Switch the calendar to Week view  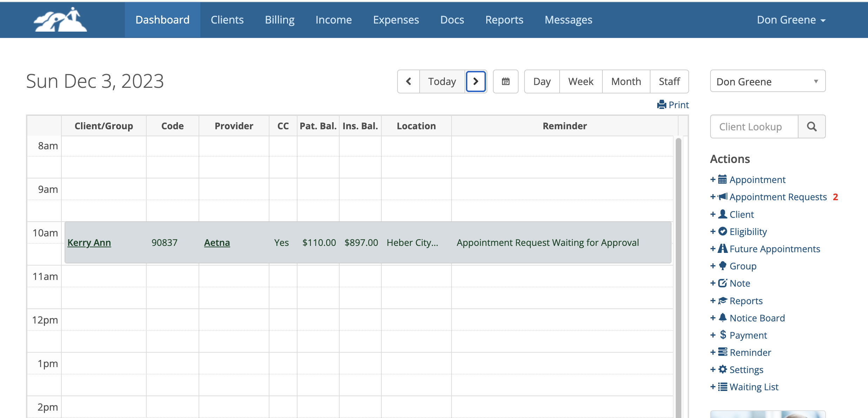[x=580, y=81]
